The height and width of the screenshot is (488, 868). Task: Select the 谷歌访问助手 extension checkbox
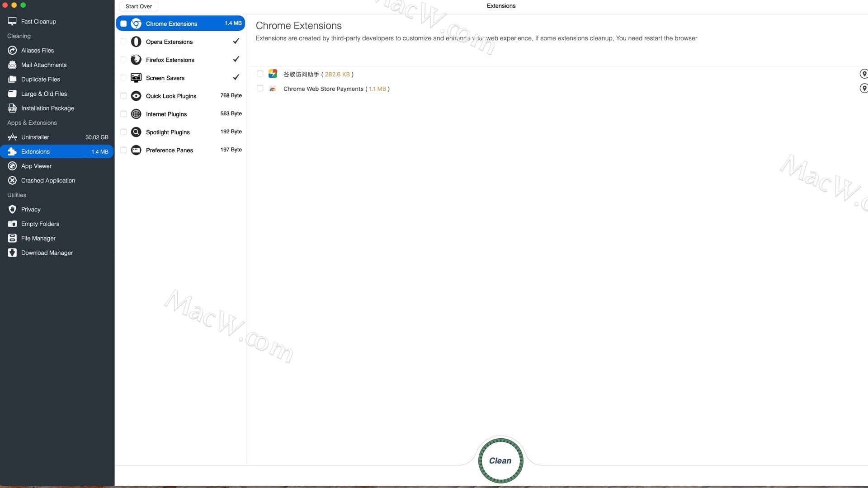260,74
